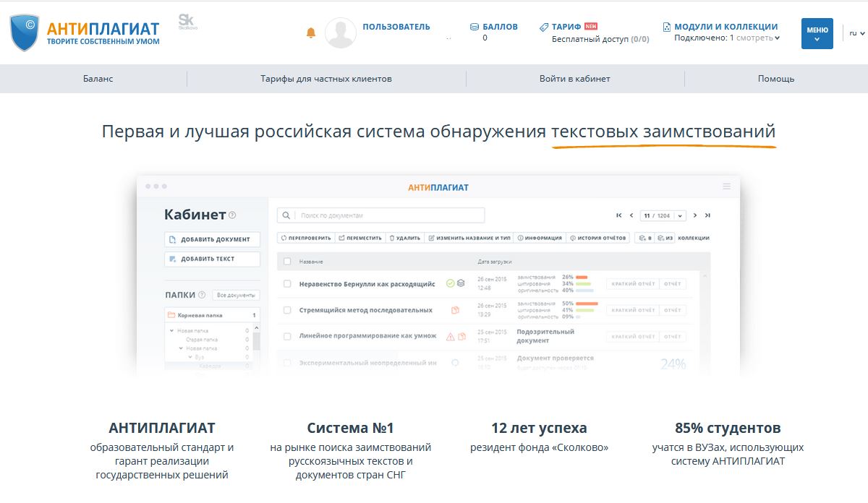Open the blue МЕНЮ dropdown button
The image size is (868, 503).
[x=817, y=33]
